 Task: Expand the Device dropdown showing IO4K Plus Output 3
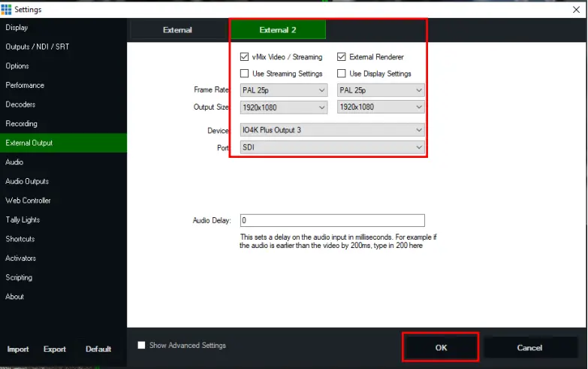(x=332, y=130)
